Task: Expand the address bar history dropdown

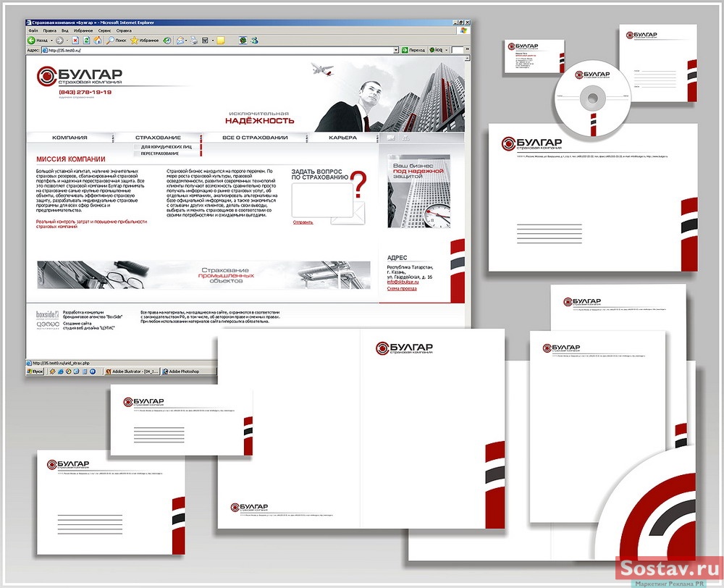Action: pyautogui.click(x=396, y=50)
